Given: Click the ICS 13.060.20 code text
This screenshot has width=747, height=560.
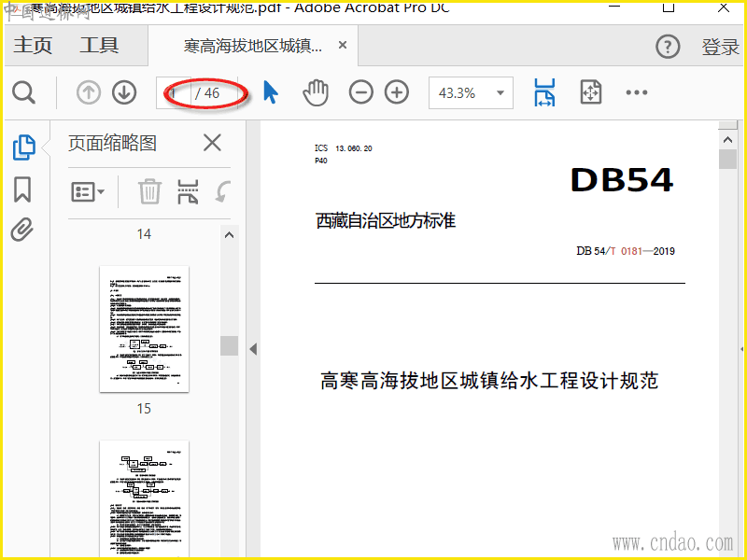Looking at the screenshot, I should pos(343,148).
